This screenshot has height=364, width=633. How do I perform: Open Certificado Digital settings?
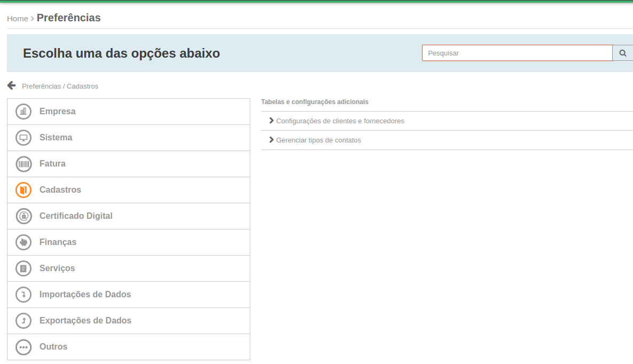coord(129,216)
